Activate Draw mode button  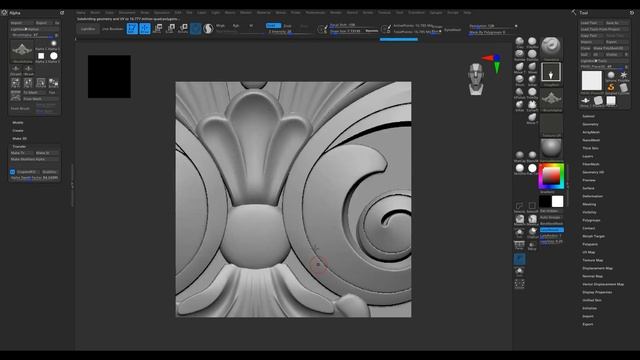point(145,28)
